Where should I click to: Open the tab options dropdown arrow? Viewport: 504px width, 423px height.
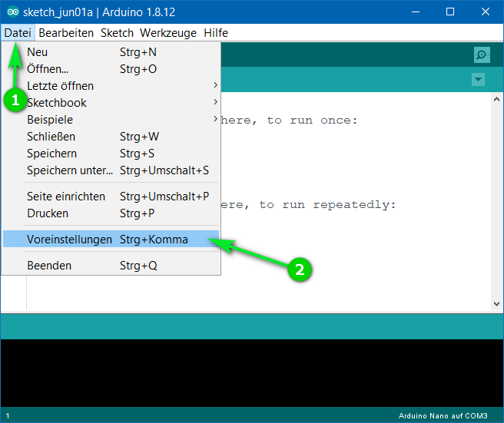[478, 79]
